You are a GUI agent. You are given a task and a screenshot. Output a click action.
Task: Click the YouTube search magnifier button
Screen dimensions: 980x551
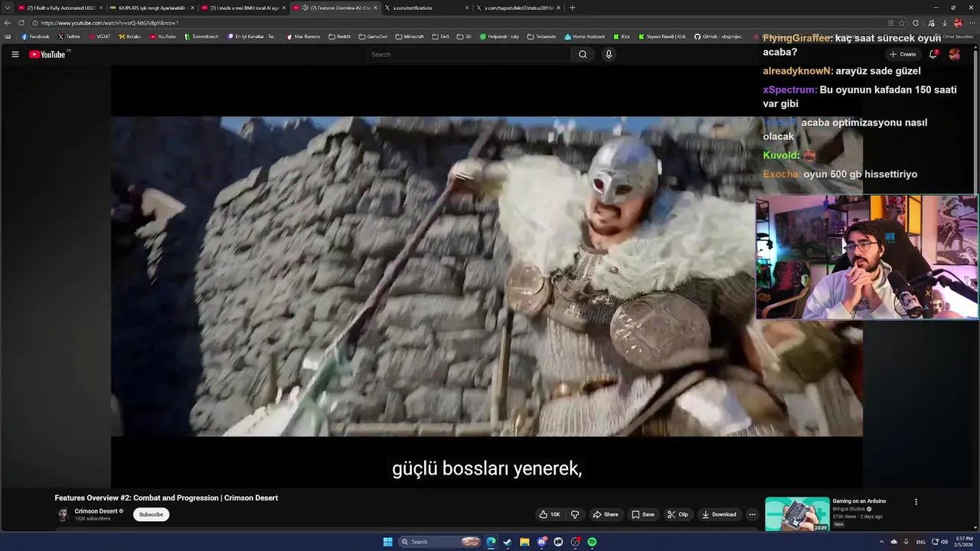[x=583, y=54]
